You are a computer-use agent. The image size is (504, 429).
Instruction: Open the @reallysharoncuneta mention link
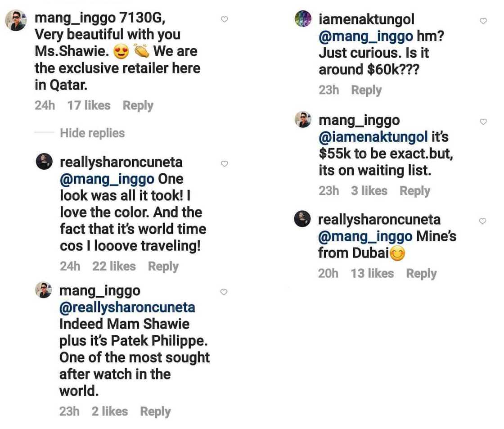point(127,307)
